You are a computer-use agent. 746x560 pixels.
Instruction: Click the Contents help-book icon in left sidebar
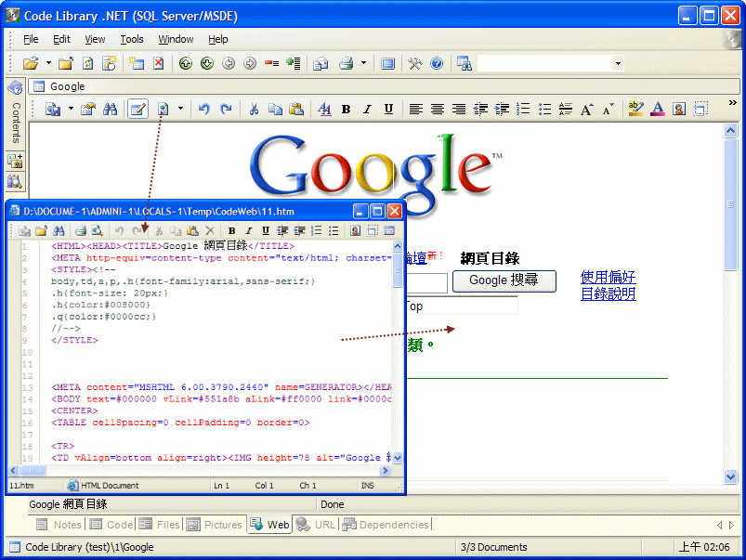click(15, 87)
